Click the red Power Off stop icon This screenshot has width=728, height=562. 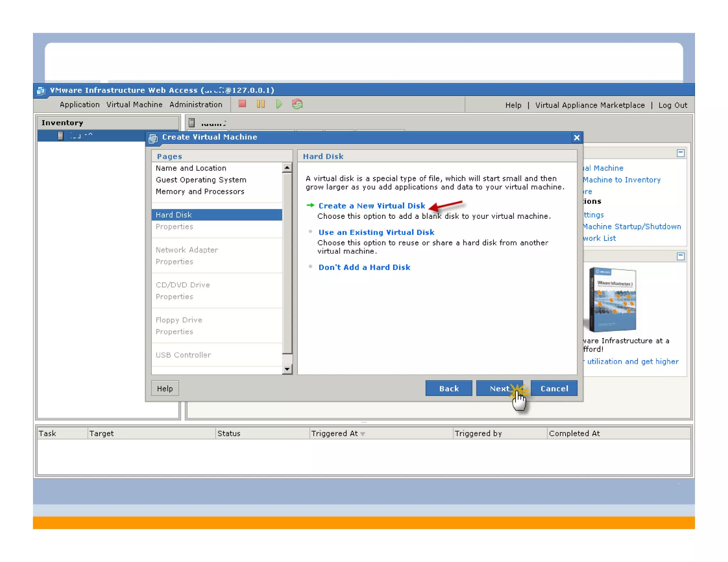[242, 104]
